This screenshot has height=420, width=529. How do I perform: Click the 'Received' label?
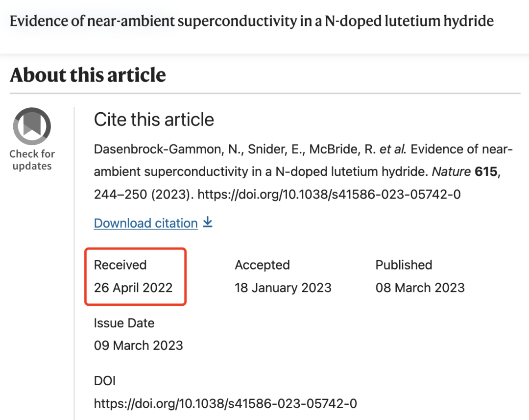click(x=120, y=265)
